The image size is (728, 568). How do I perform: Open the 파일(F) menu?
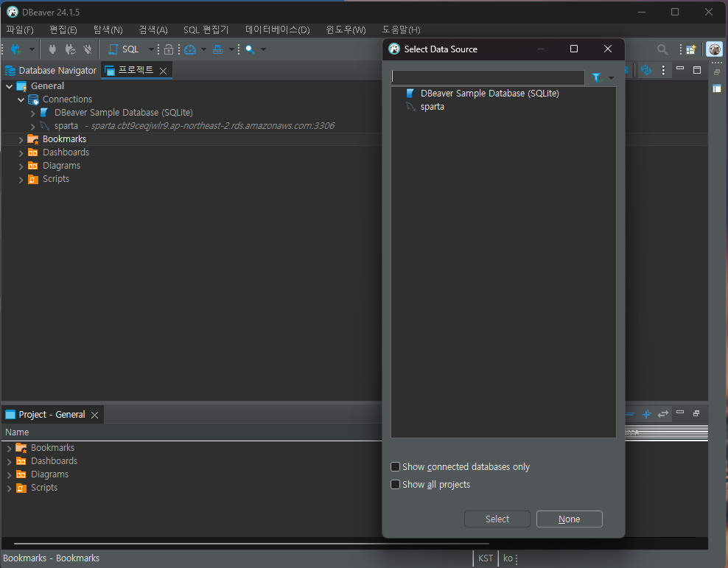pos(20,29)
